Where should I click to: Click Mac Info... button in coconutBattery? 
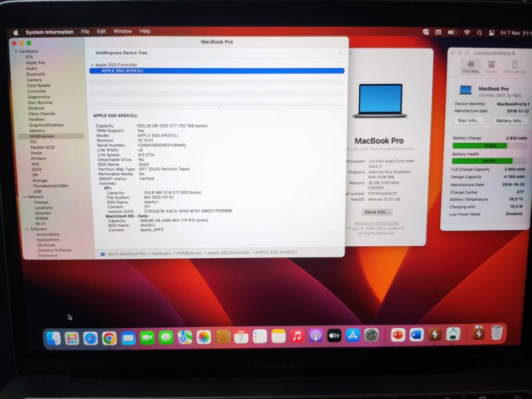coord(469,120)
